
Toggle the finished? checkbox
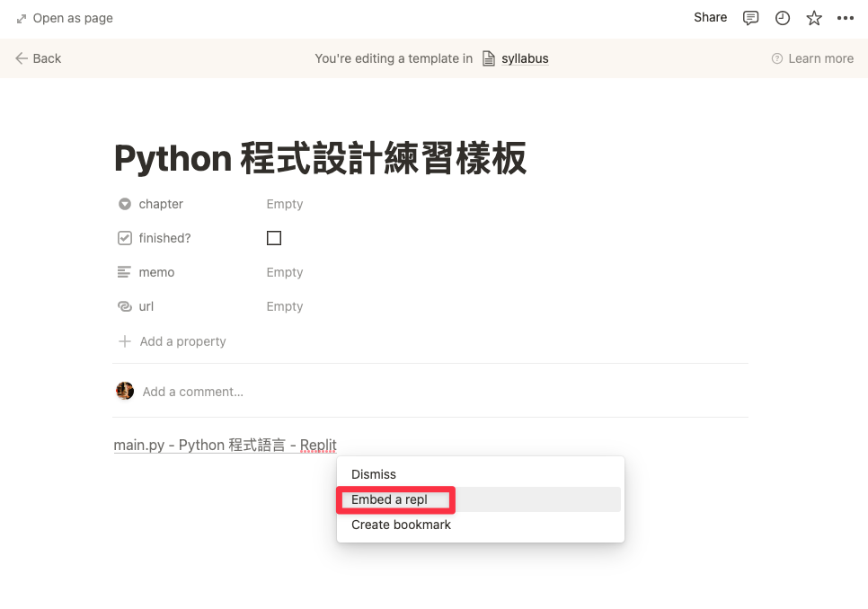coord(274,238)
